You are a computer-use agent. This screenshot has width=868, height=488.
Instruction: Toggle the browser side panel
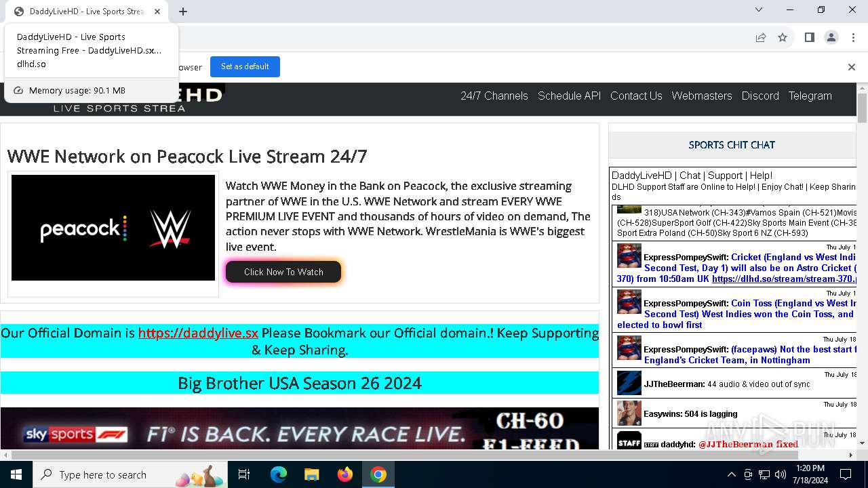(809, 37)
